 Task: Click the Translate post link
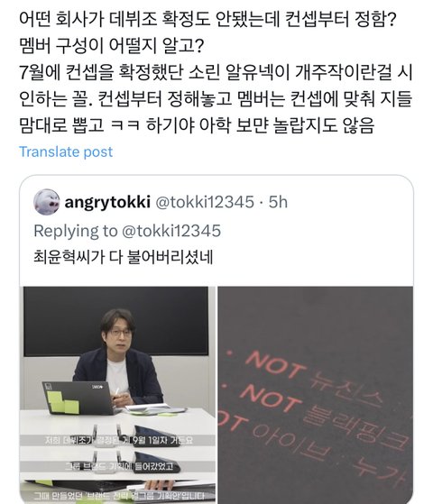tap(66, 151)
